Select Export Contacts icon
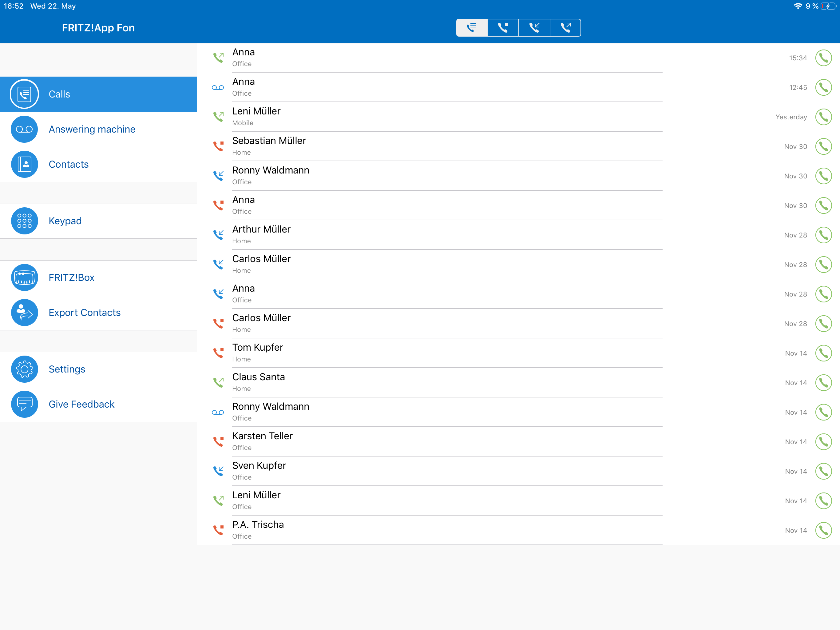Screen dimensions: 840x630 click(24, 312)
